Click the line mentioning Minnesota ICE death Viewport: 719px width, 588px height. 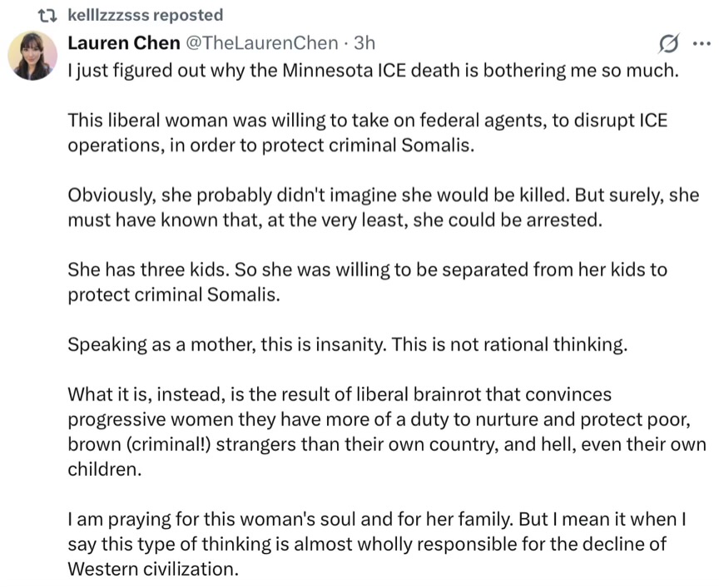click(374, 70)
